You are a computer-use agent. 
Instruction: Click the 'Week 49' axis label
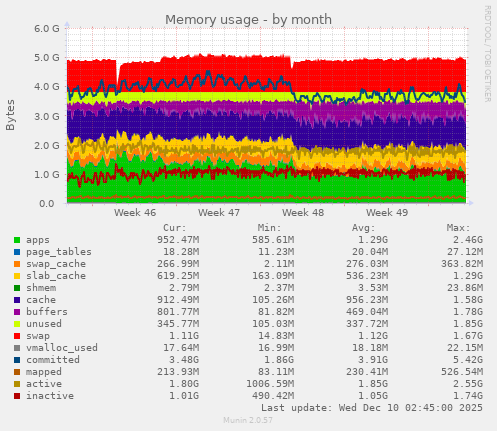tap(387, 213)
